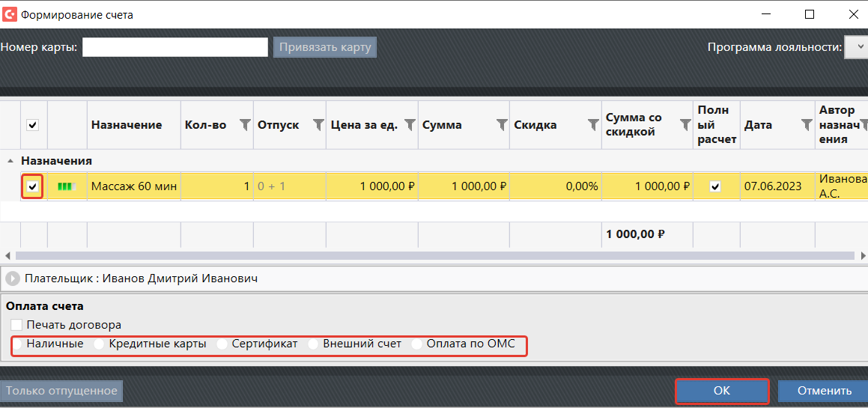Open the Скидка column filter funnel
Viewport: 868px width, 408px height.
point(592,125)
